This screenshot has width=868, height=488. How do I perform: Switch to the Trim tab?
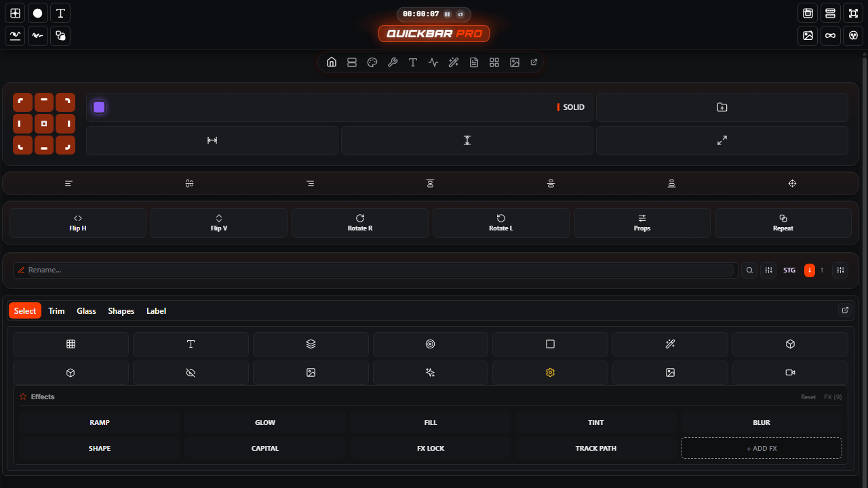pyautogui.click(x=57, y=311)
